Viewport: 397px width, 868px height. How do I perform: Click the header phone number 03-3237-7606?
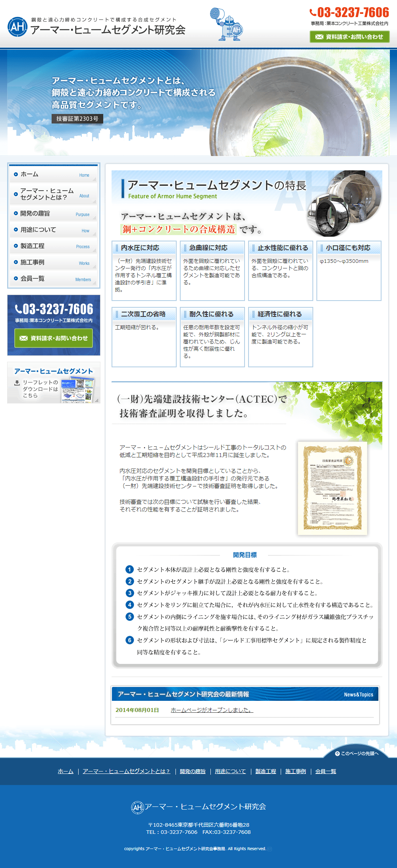pos(349,12)
